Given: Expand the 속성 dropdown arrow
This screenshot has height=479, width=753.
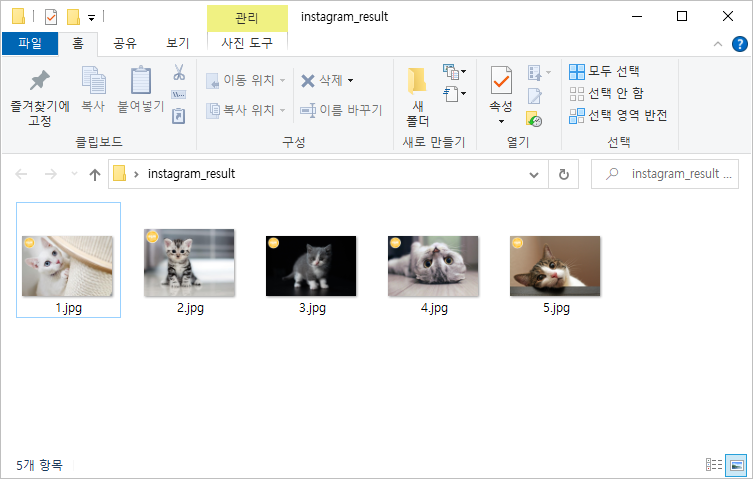Looking at the screenshot, I should point(501,121).
